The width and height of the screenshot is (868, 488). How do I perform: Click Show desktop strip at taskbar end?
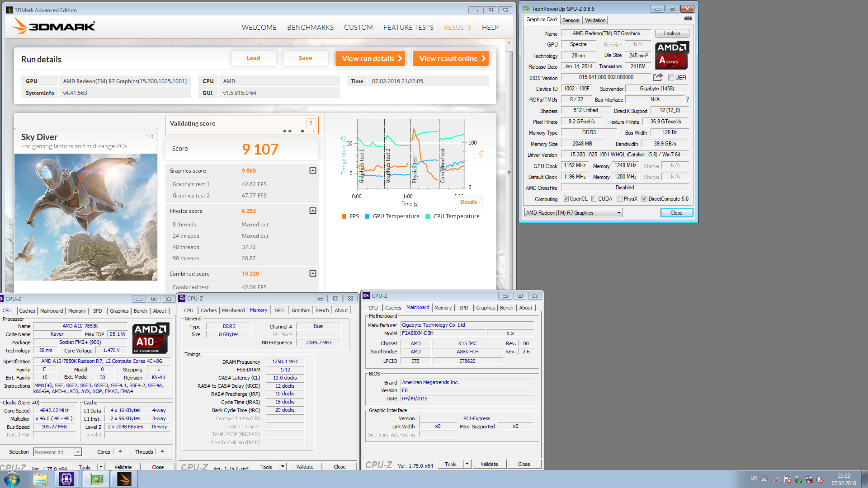pyautogui.click(x=864, y=479)
